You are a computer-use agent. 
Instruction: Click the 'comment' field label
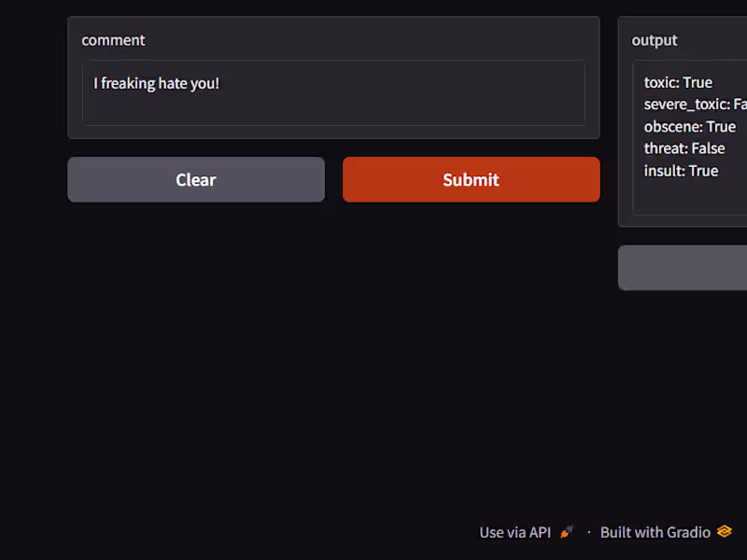click(113, 40)
